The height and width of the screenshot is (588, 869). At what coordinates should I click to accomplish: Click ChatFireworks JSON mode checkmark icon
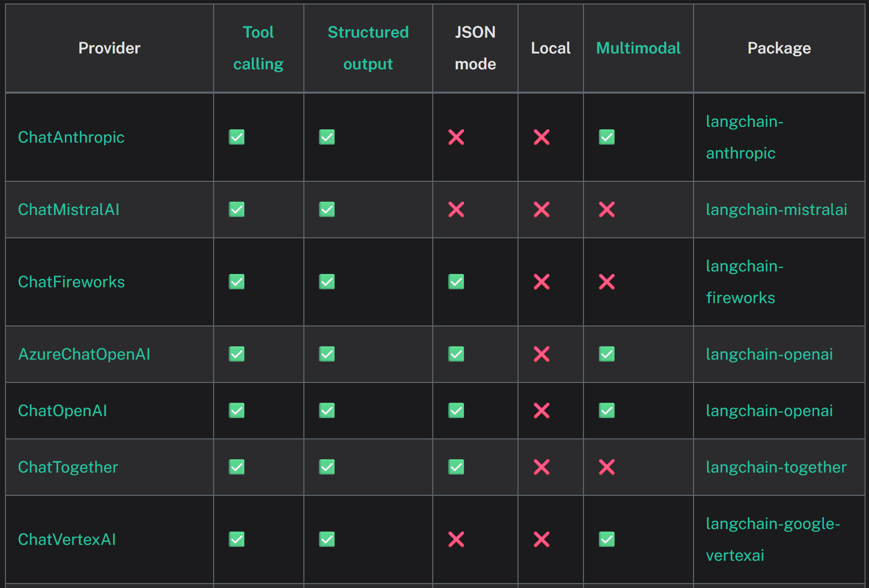(x=456, y=282)
